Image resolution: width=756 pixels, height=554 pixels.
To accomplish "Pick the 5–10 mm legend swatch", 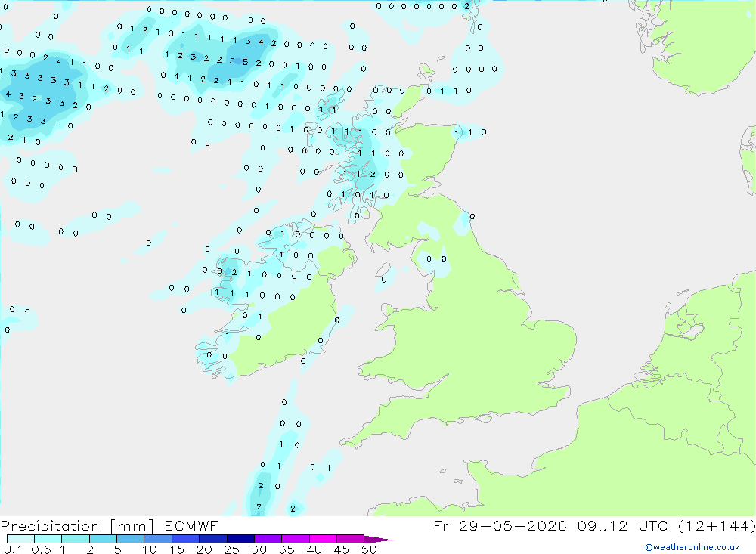I will (x=130, y=539).
